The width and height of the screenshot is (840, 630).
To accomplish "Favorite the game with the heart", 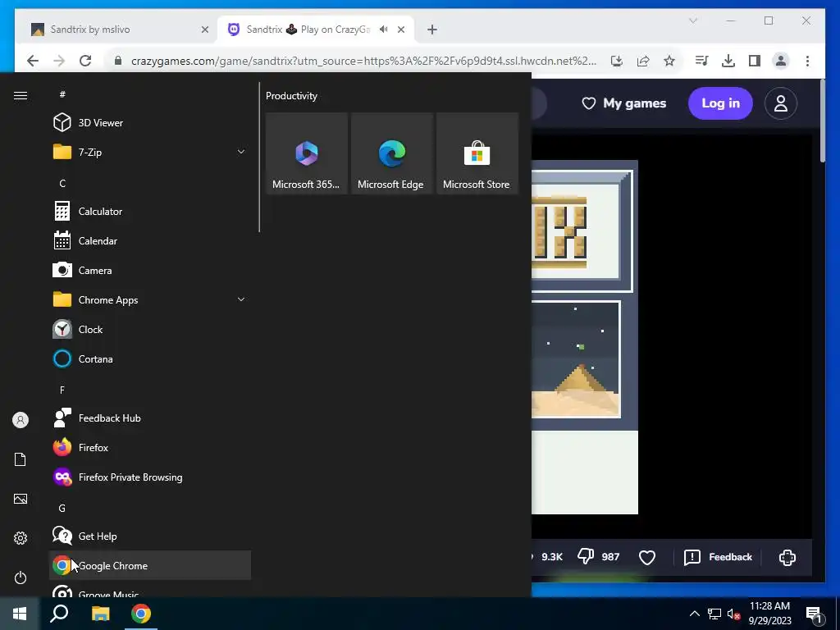I will tap(647, 557).
